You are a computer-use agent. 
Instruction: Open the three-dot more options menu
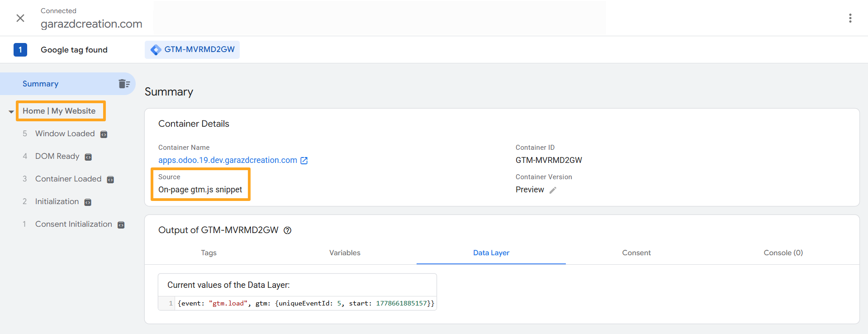click(850, 18)
